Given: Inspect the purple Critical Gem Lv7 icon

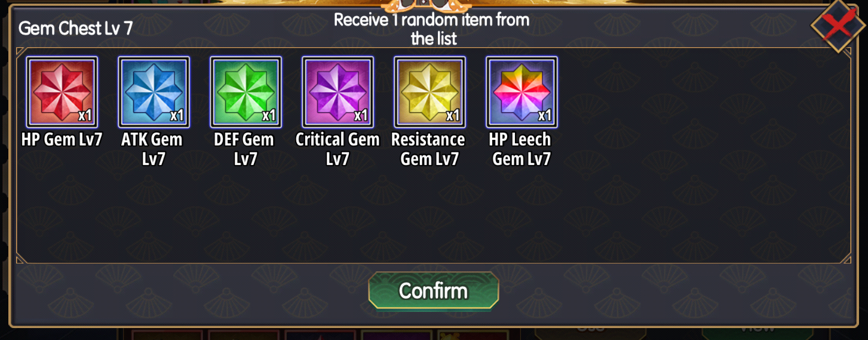Looking at the screenshot, I should [338, 92].
